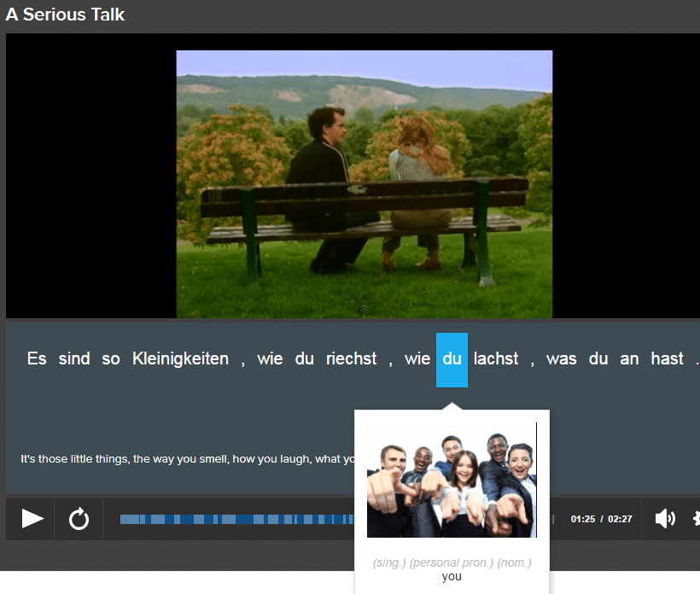
Task: Click the video frame of park bench
Action: tap(365, 183)
